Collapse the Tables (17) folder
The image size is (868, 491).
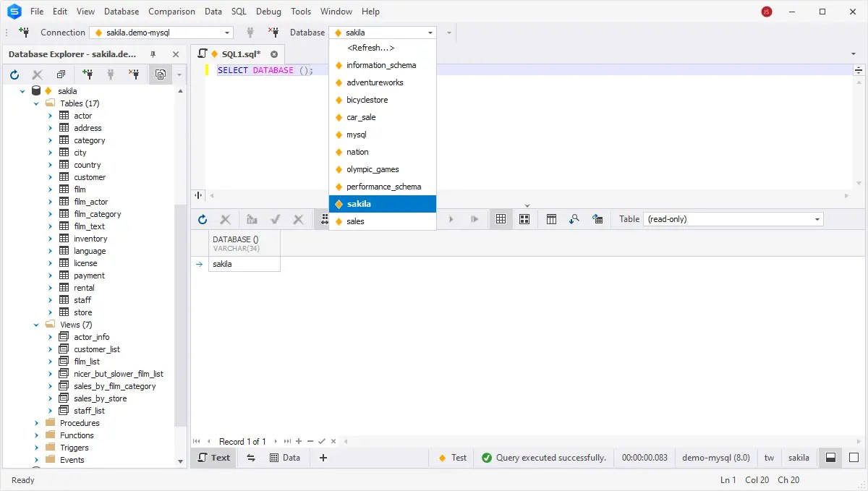(x=37, y=103)
